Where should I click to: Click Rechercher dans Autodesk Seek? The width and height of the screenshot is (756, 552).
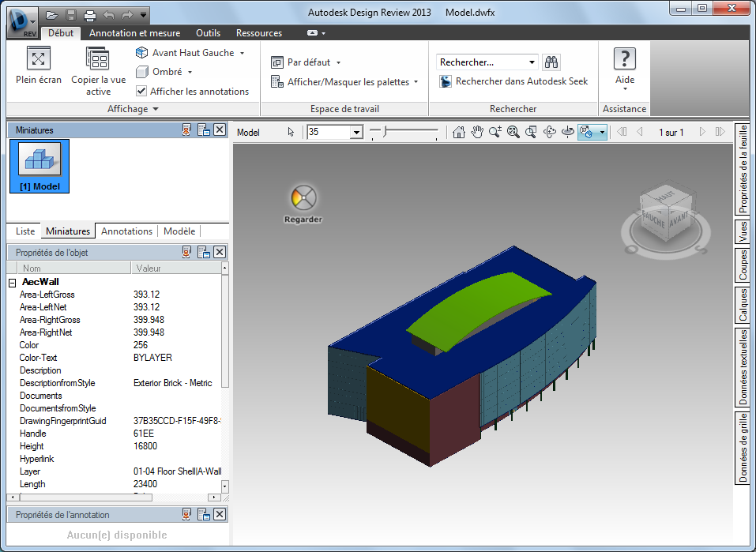(513, 81)
